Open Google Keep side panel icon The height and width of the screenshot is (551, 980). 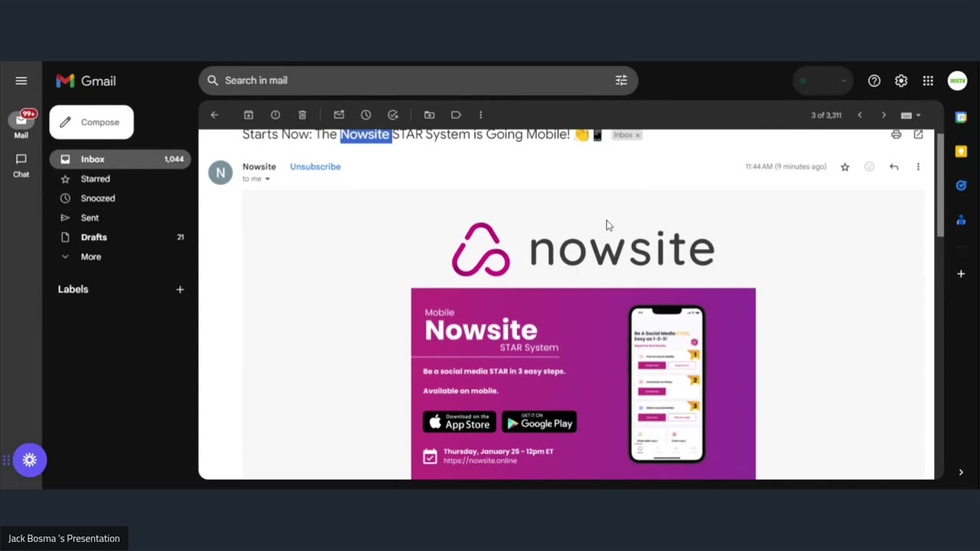(x=961, y=152)
